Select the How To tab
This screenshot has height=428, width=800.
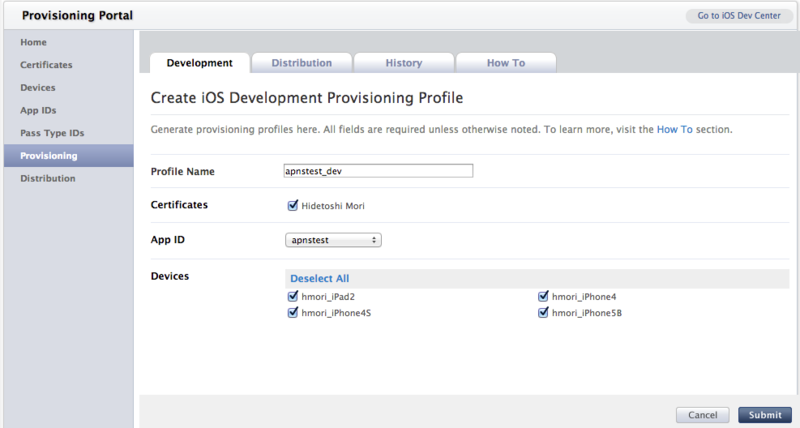(x=506, y=63)
